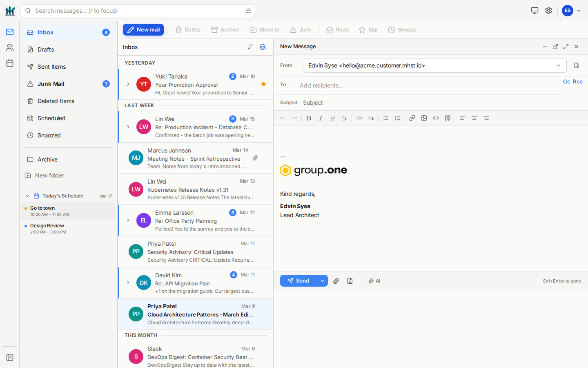Toggle conversation threading in the inbox list
Screen dimensions: 588x368
pyautogui.click(x=263, y=47)
